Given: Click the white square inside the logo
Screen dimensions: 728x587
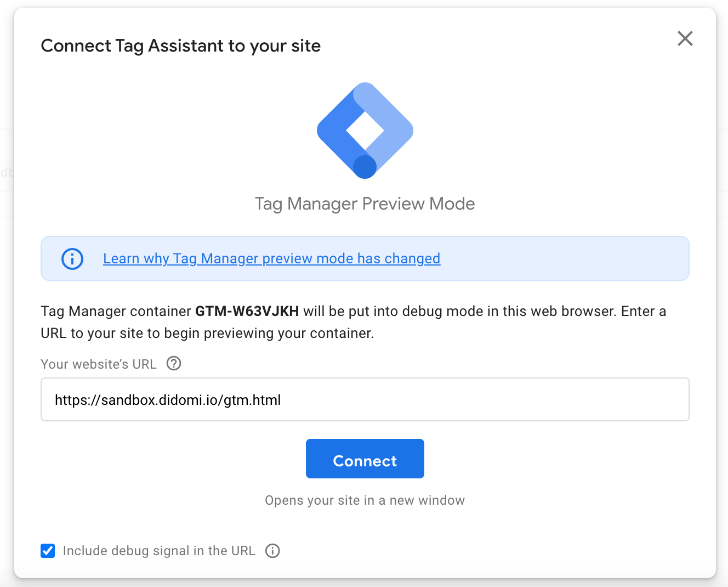Looking at the screenshot, I should [x=365, y=130].
